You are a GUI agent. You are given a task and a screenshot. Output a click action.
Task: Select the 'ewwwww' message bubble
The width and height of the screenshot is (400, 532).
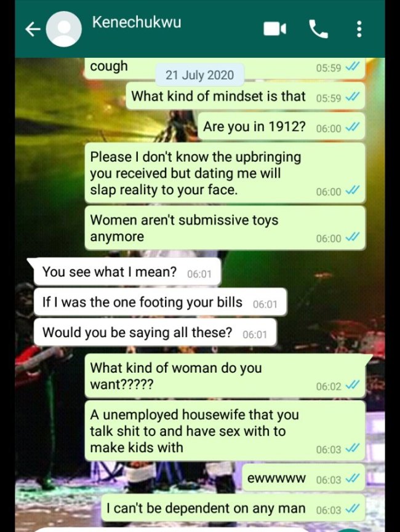303,478
